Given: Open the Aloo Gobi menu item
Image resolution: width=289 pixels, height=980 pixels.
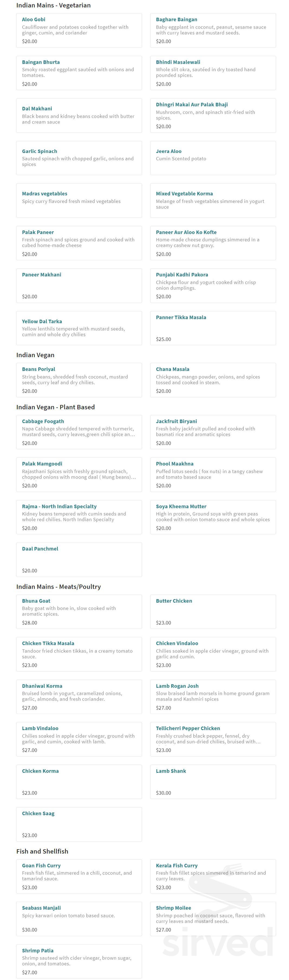Looking at the screenshot, I should point(34,19).
